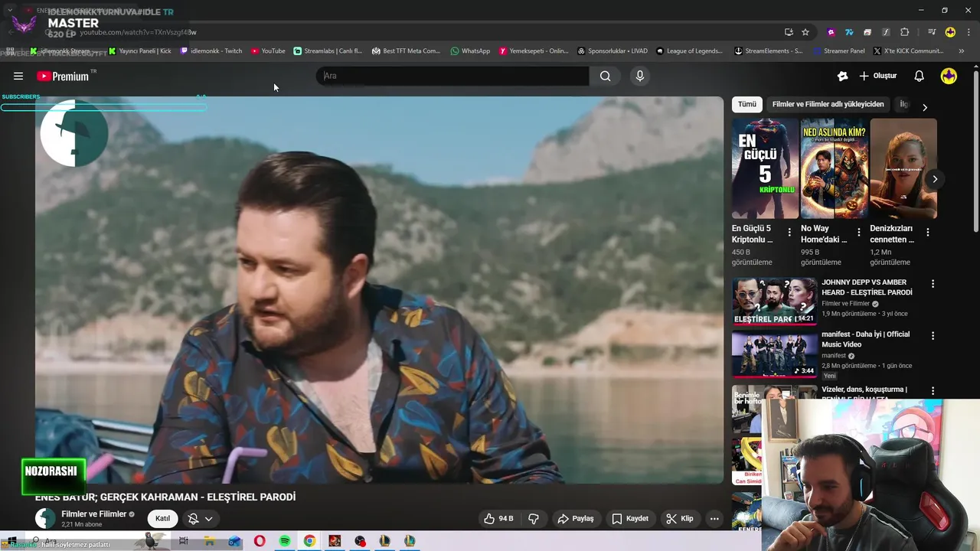Bookmark this page with star icon

805,32
